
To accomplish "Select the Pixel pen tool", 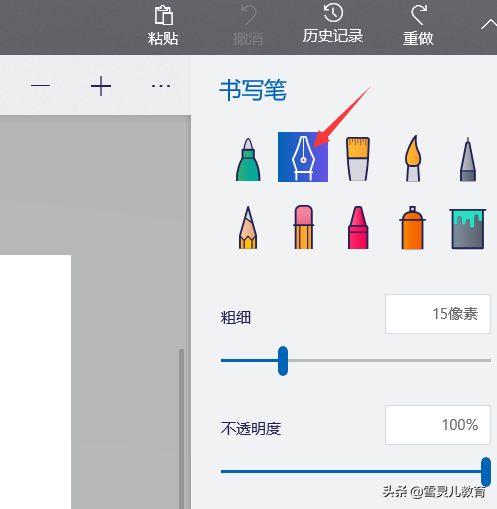I will pos(468,159).
